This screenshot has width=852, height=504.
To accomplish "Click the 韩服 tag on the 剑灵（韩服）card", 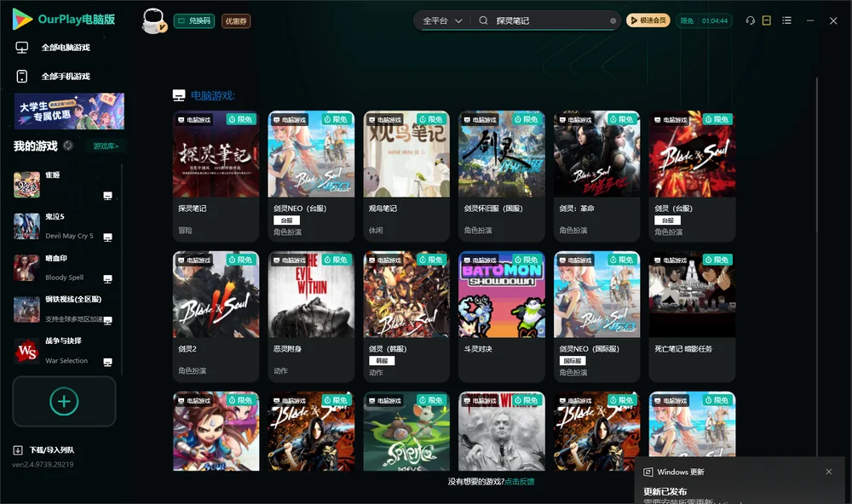I will click(382, 361).
